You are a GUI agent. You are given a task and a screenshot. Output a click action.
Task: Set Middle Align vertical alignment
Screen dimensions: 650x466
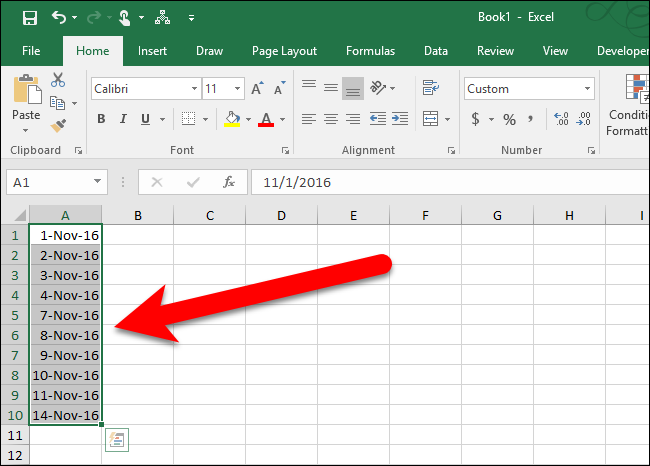coord(331,87)
